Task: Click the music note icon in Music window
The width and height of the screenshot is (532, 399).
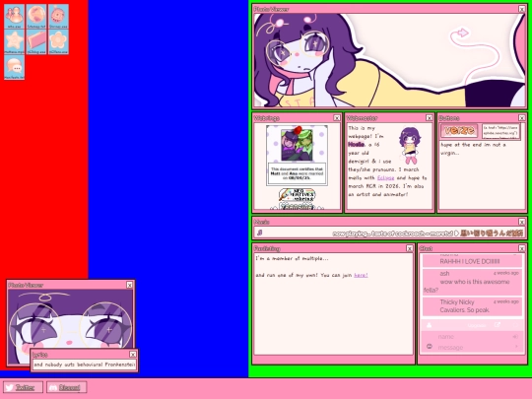Action: (260, 233)
